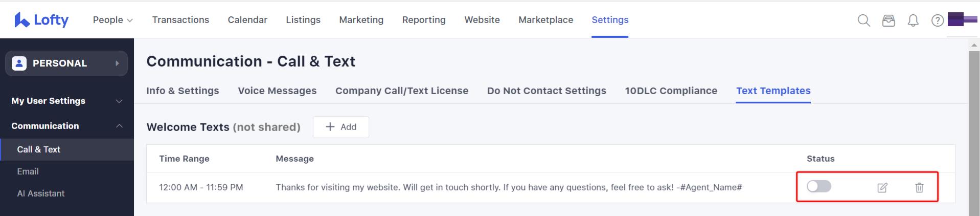Go to Lofty home logo
Image resolution: width=980 pixels, height=216 pixels.
click(x=41, y=20)
